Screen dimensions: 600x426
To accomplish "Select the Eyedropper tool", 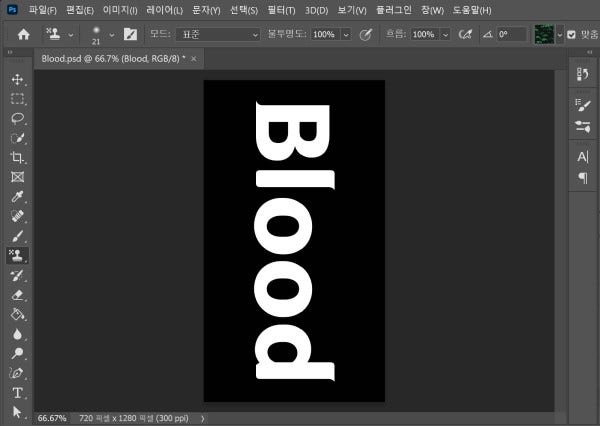I will [17, 196].
